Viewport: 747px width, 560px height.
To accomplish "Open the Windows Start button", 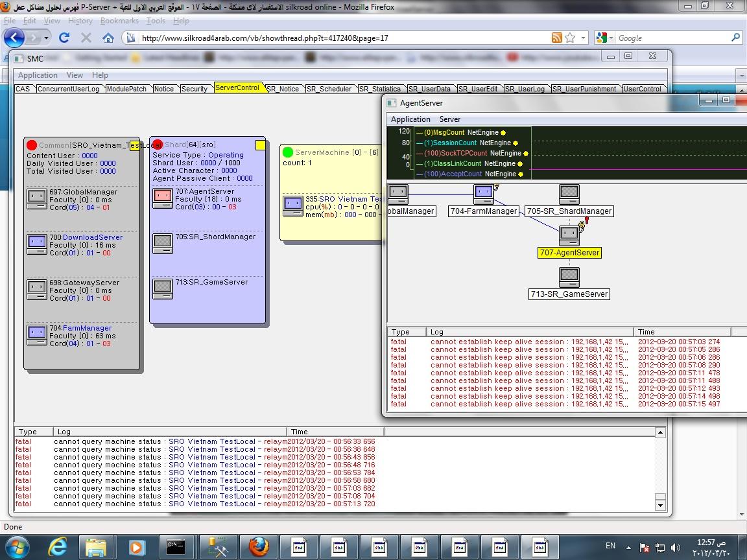I will pyautogui.click(x=17, y=547).
